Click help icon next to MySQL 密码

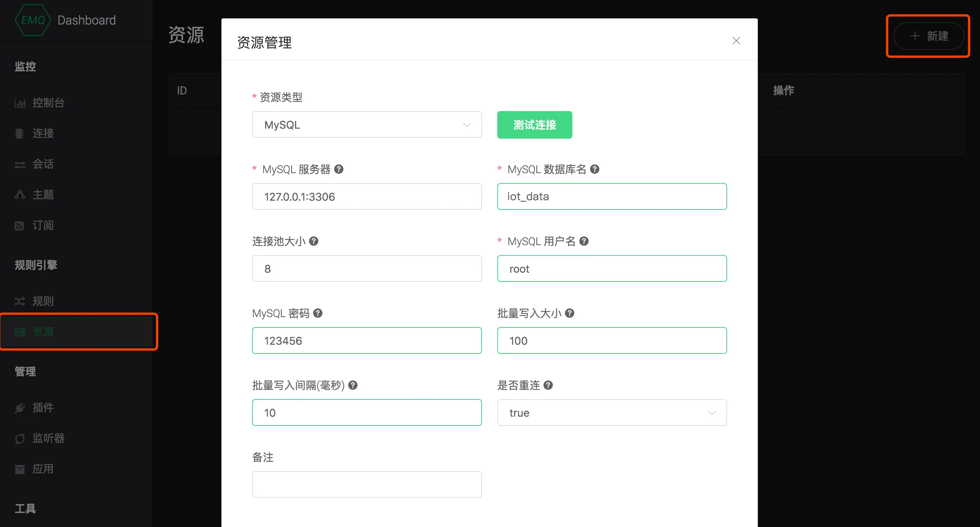point(318,313)
